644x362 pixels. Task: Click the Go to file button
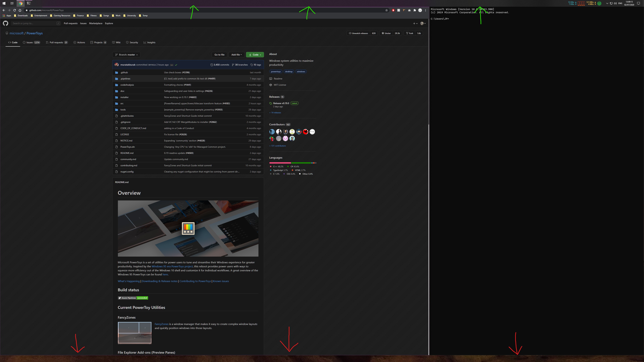(219, 55)
